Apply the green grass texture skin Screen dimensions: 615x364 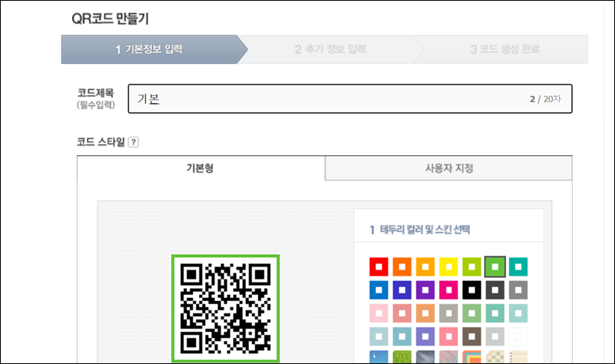point(402,357)
